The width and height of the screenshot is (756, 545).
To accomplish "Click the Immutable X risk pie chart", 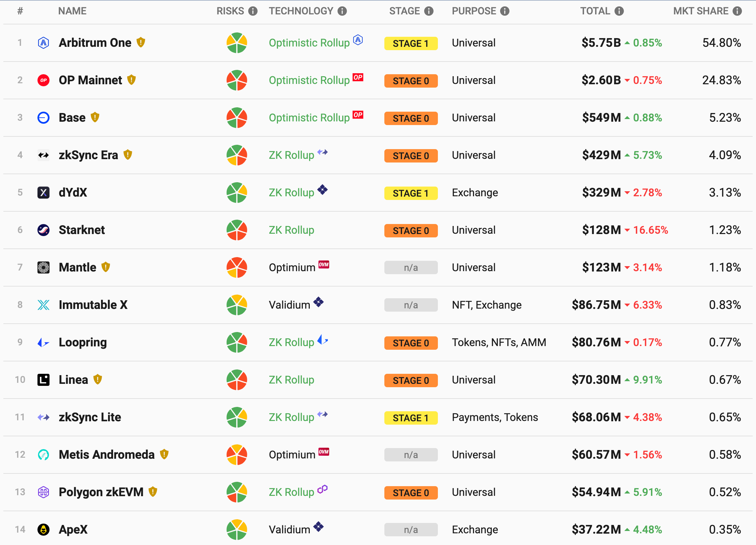I will click(237, 305).
